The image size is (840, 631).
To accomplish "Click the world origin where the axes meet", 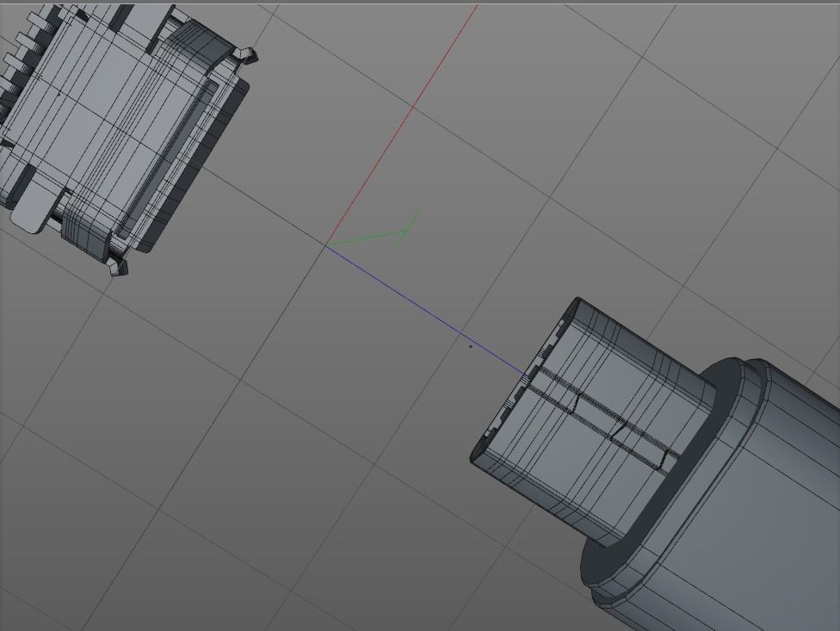I will (325, 245).
